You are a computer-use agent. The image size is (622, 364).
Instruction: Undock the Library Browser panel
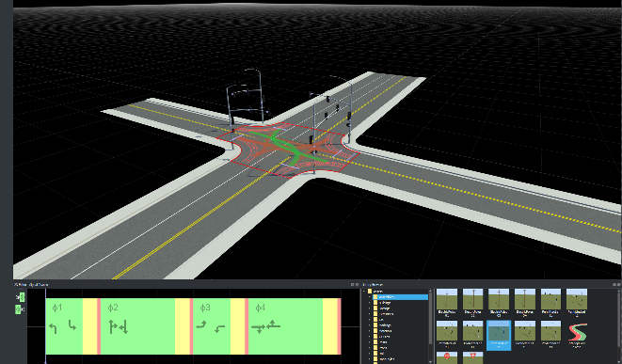coord(614,285)
